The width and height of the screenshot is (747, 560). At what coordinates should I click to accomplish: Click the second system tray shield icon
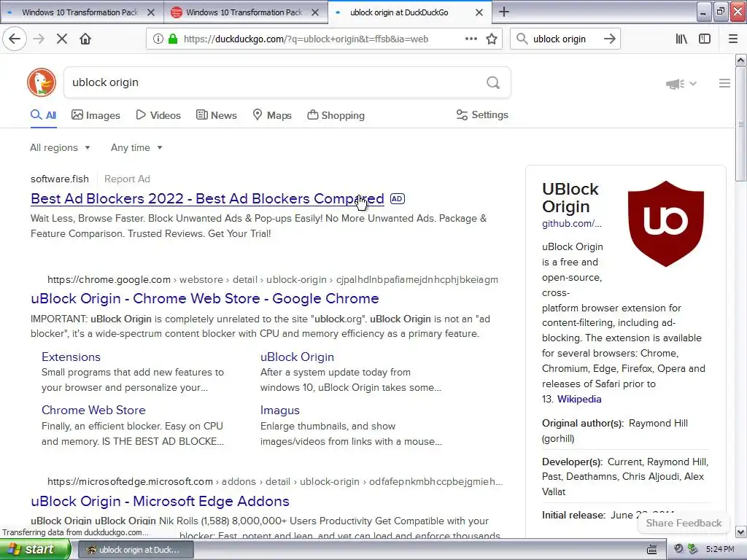(693, 549)
